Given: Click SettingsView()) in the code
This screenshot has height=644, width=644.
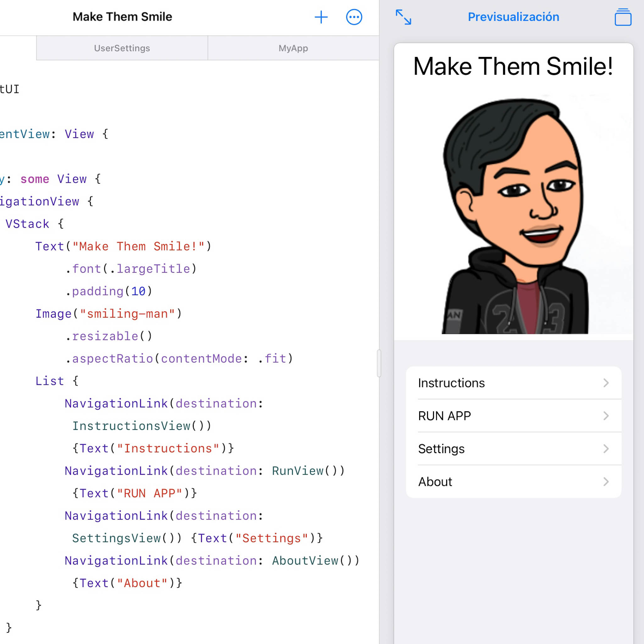Looking at the screenshot, I should [x=127, y=538].
